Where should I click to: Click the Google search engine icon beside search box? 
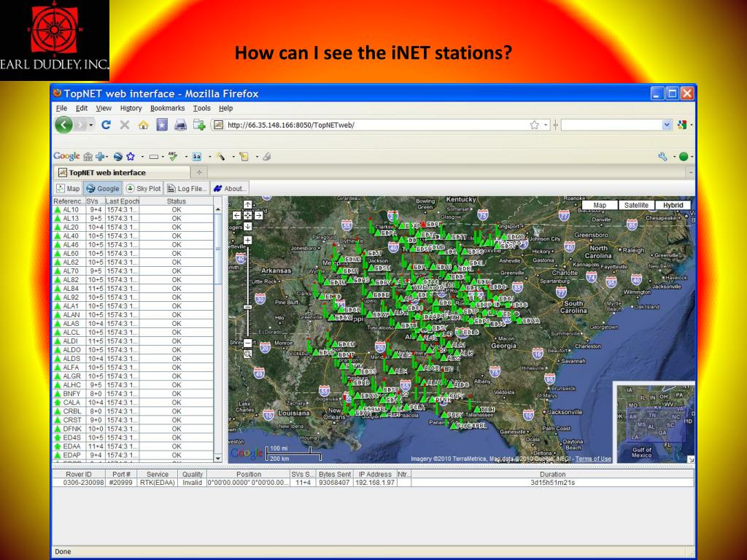[682, 125]
